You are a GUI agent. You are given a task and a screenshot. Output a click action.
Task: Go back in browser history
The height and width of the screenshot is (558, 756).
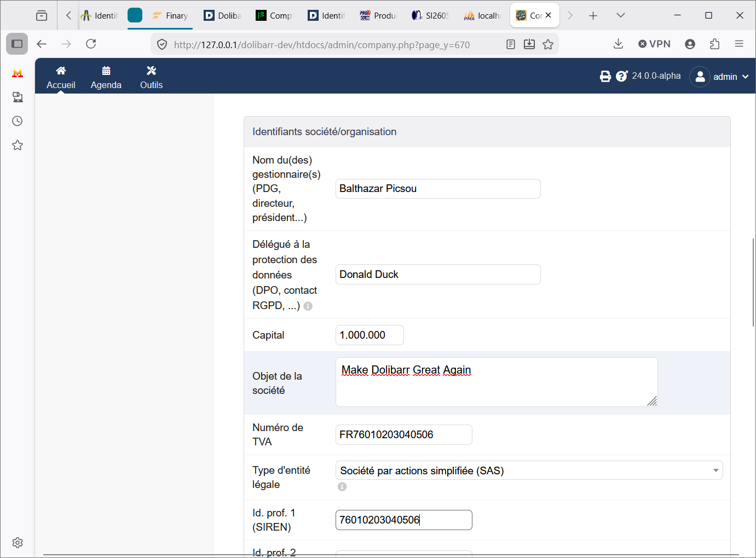[x=42, y=44]
